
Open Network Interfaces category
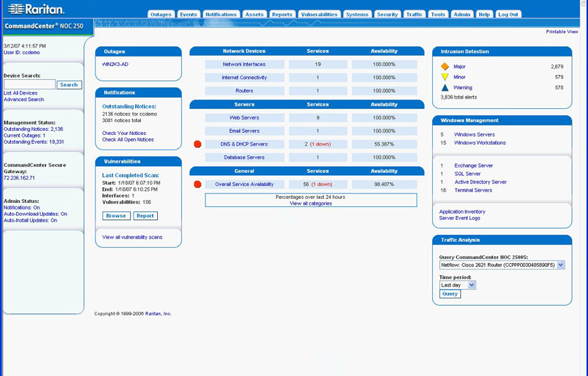pyautogui.click(x=244, y=65)
